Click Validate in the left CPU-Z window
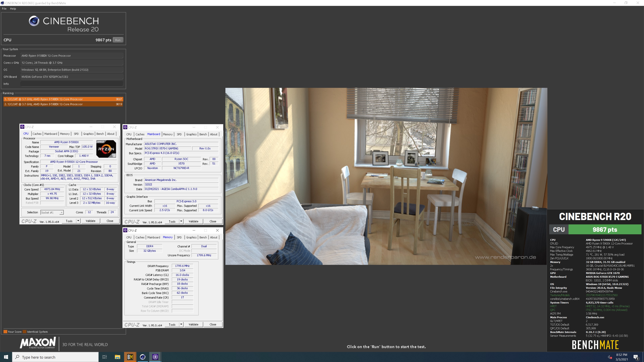The width and height of the screenshot is (644, 362). (x=91, y=221)
